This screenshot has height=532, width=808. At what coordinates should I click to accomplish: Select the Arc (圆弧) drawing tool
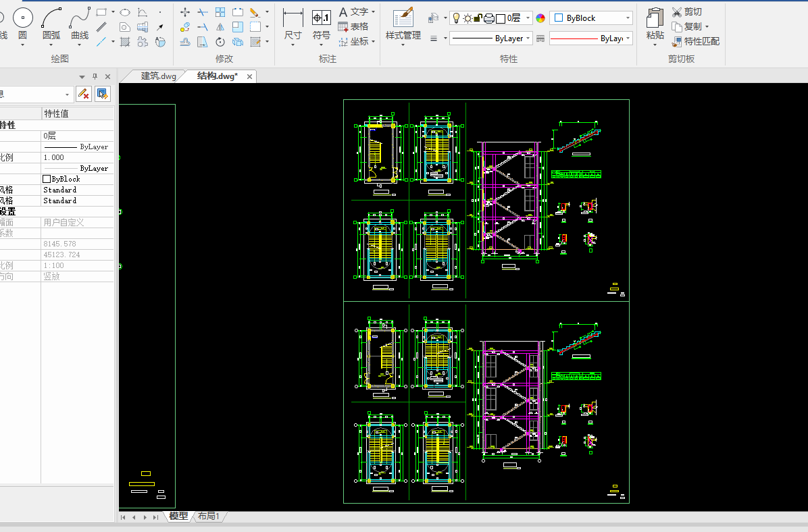[x=51, y=18]
